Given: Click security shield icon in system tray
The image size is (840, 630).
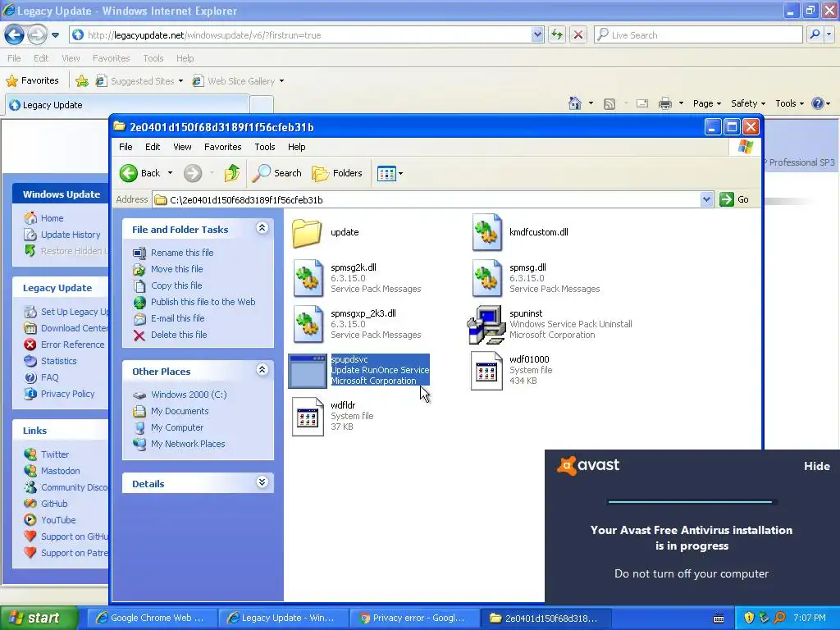Looking at the screenshot, I should [749, 618].
